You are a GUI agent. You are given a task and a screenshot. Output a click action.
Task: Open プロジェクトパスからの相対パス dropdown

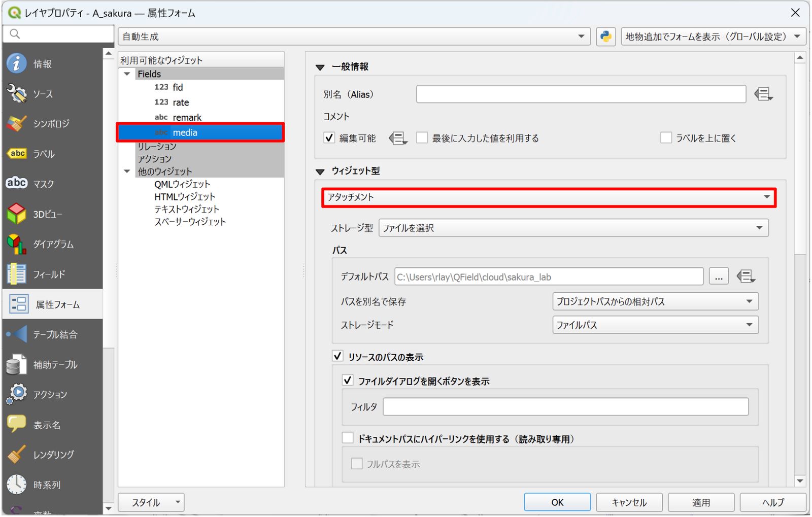655,301
